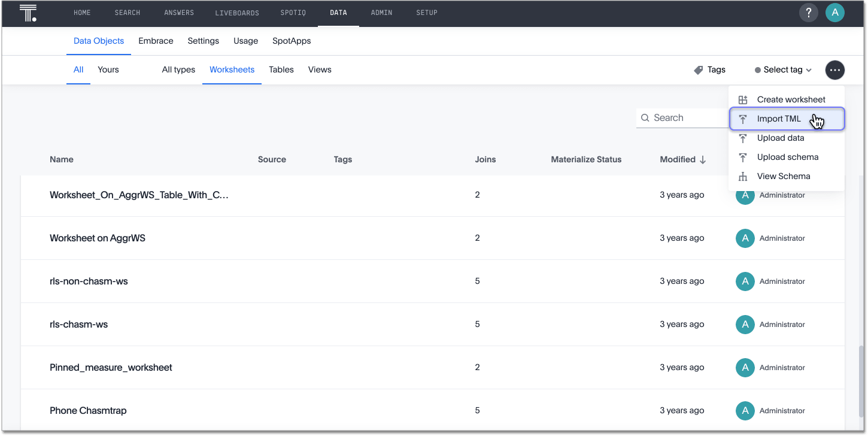
Task: Open rls-non-chasm-ws worksheet
Action: (89, 281)
